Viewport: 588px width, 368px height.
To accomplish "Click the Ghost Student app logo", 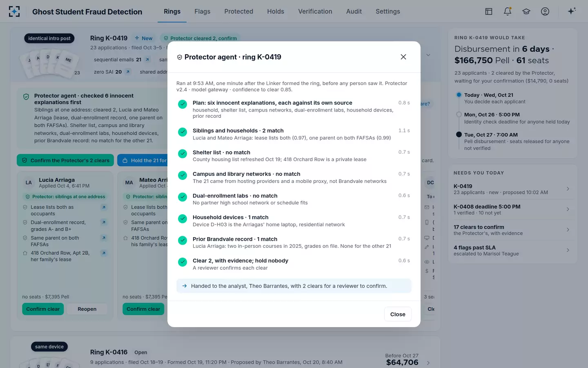I will (14, 11).
